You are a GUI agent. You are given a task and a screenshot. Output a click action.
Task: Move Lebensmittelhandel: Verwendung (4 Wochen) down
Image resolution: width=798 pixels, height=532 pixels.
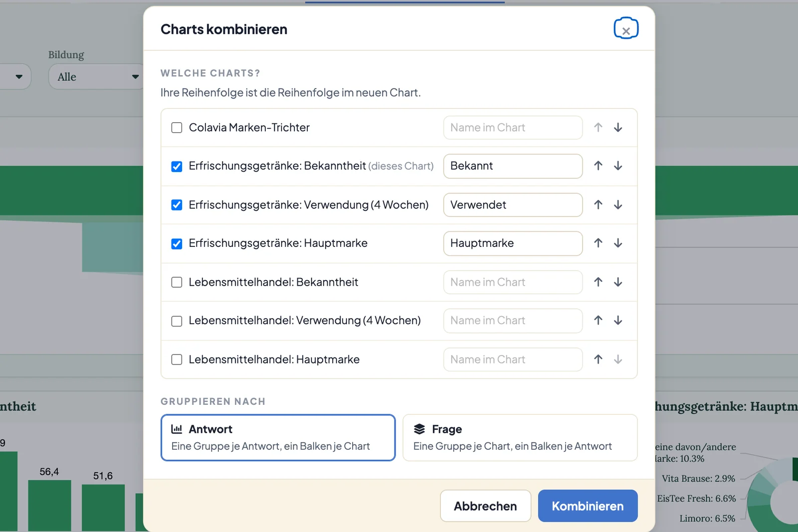coord(618,321)
